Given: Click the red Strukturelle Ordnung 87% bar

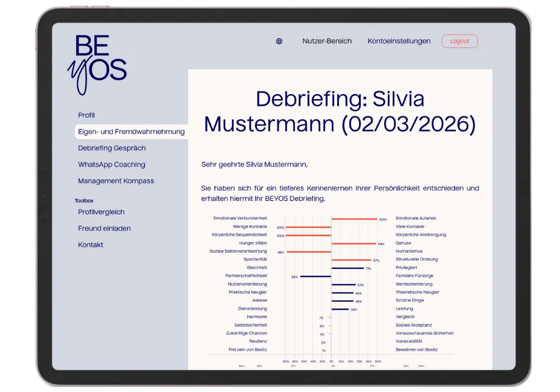Looking at the screenshot, I should point(352,260).
